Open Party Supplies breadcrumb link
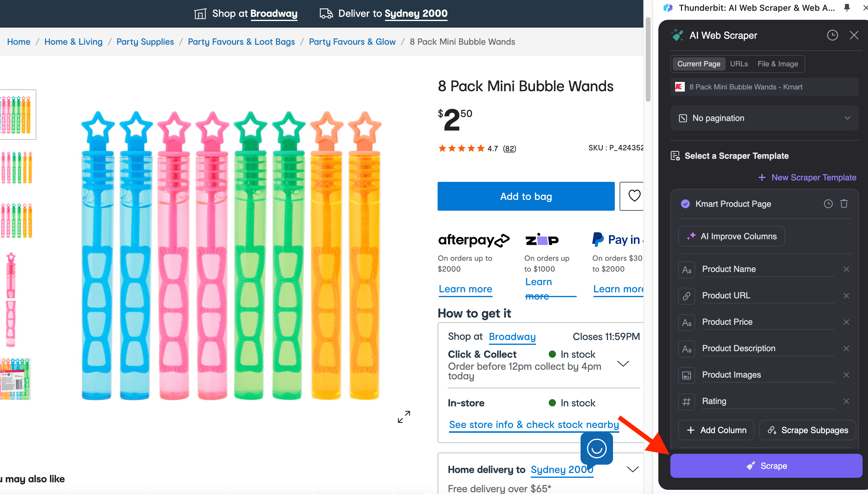The width and height of the screenshot is (868, 494). tap(145, 42)
